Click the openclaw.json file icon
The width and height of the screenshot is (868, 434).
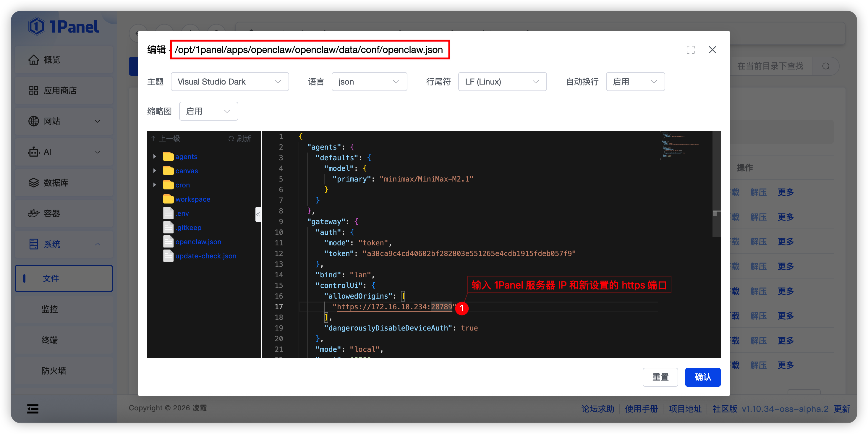coord(168,242)
